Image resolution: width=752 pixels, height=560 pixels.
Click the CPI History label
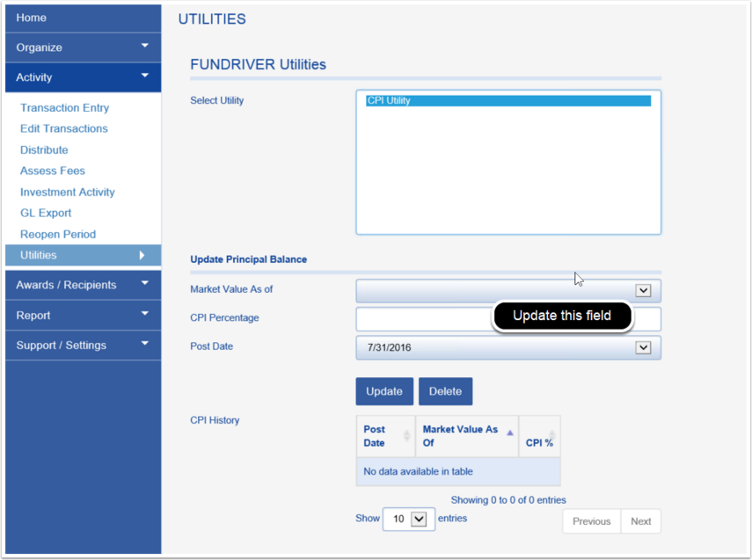tap(215, 420)
